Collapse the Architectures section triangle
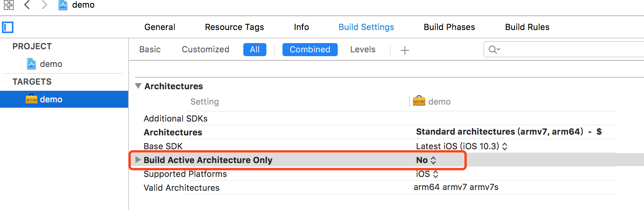Image resolution: width=644 pixels, height=210 pixels. 138,86
